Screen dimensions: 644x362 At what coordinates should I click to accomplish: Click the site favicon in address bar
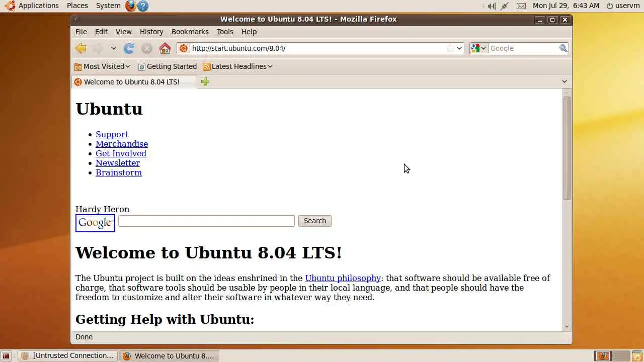point(184,48)
